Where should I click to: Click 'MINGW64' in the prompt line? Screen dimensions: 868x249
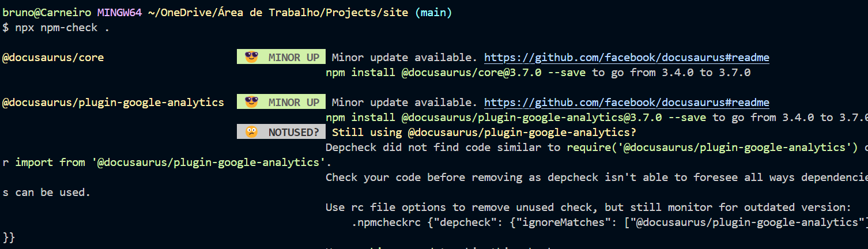coord(119,13)
